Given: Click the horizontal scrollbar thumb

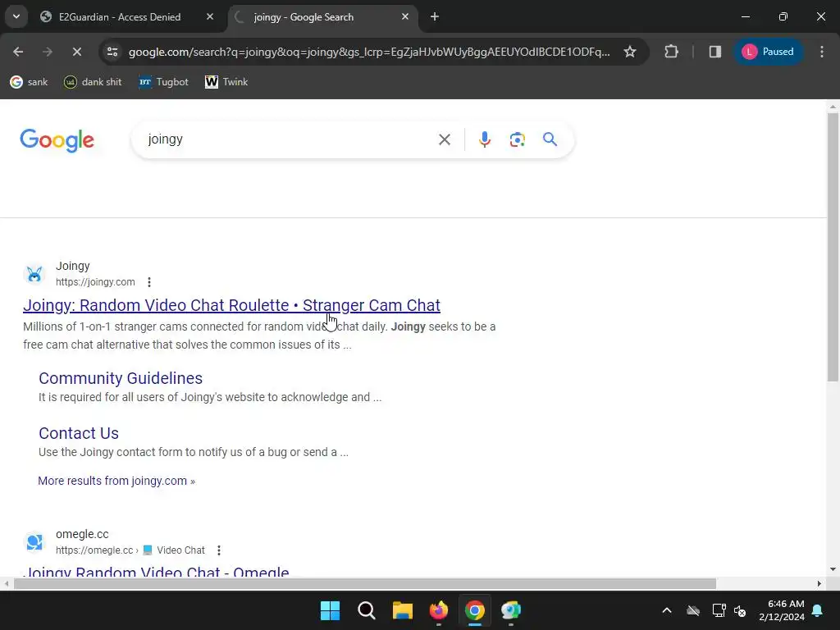Looking at the screenshot, I should (365, 583).
